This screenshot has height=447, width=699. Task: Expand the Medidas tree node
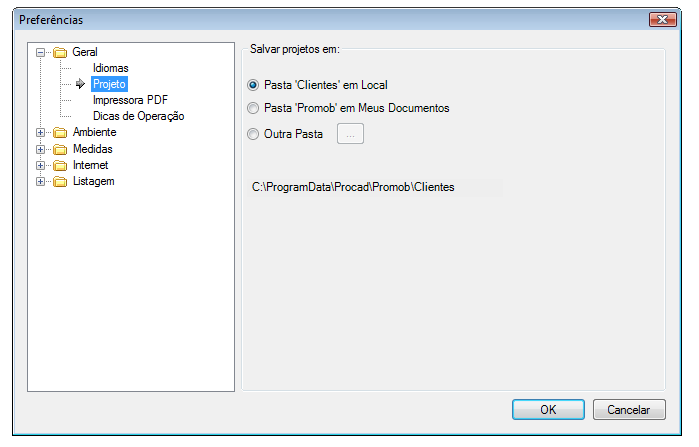(40, 149)
